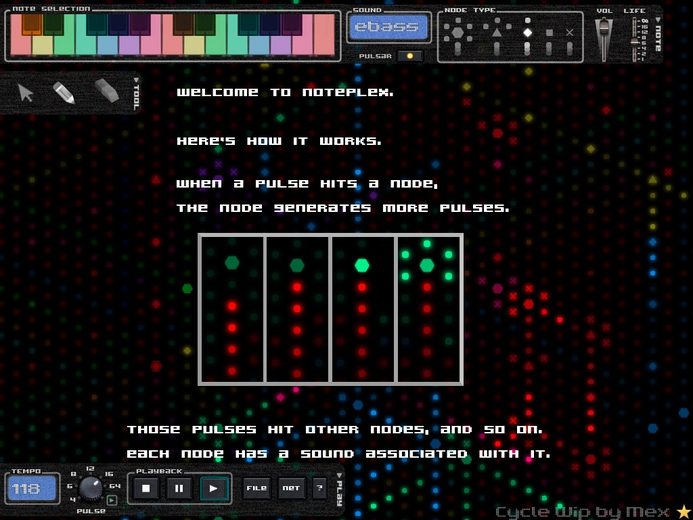Viewport: 693px width, 520px height.
Task: Open the question mark help button
Action: click(319, 488)
